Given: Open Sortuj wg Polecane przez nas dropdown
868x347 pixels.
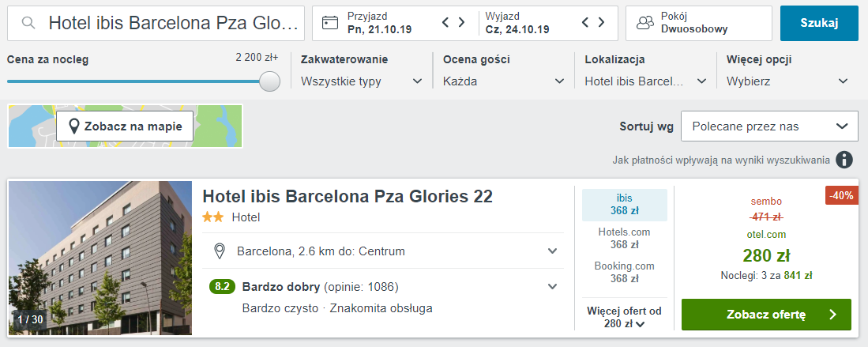Looking at the screenshot, I should 765,126.
